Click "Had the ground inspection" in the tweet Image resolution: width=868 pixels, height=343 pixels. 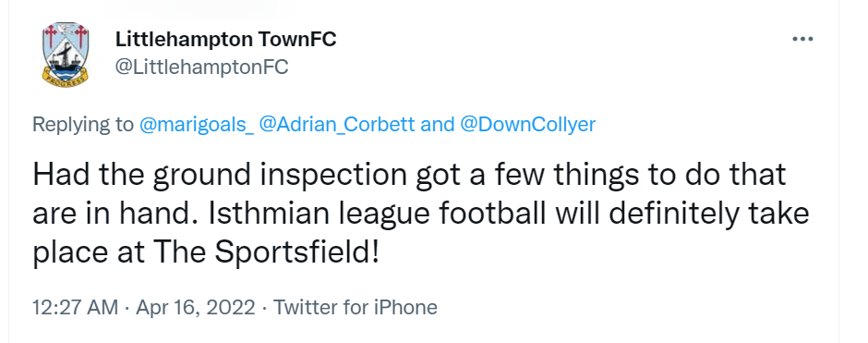[220, 175]
